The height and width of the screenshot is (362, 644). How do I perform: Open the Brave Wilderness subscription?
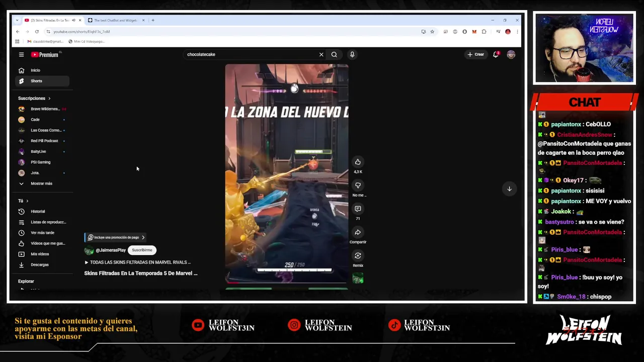(42, 109)
